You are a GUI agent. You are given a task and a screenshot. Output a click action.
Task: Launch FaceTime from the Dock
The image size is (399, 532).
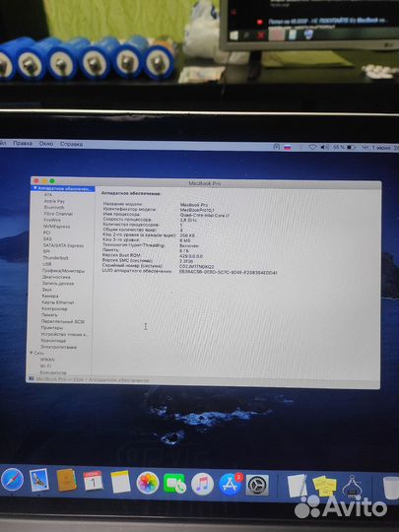point(174,483)
